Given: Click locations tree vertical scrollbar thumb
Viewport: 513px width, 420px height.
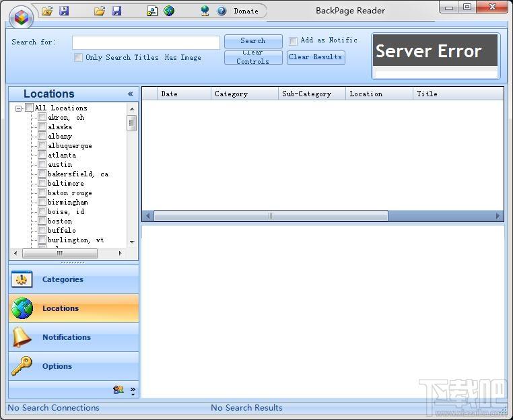Looking at the screenshot, I should point(131,123).
